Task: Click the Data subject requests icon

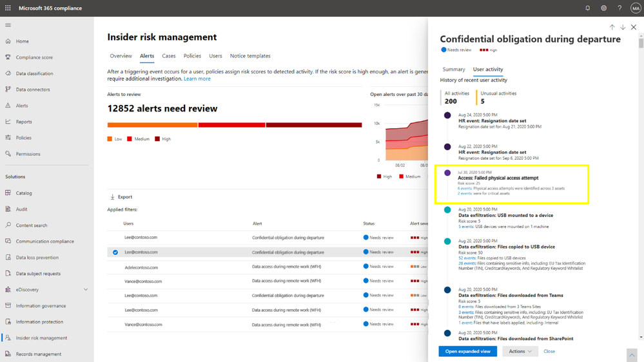Action: point(8,273)
